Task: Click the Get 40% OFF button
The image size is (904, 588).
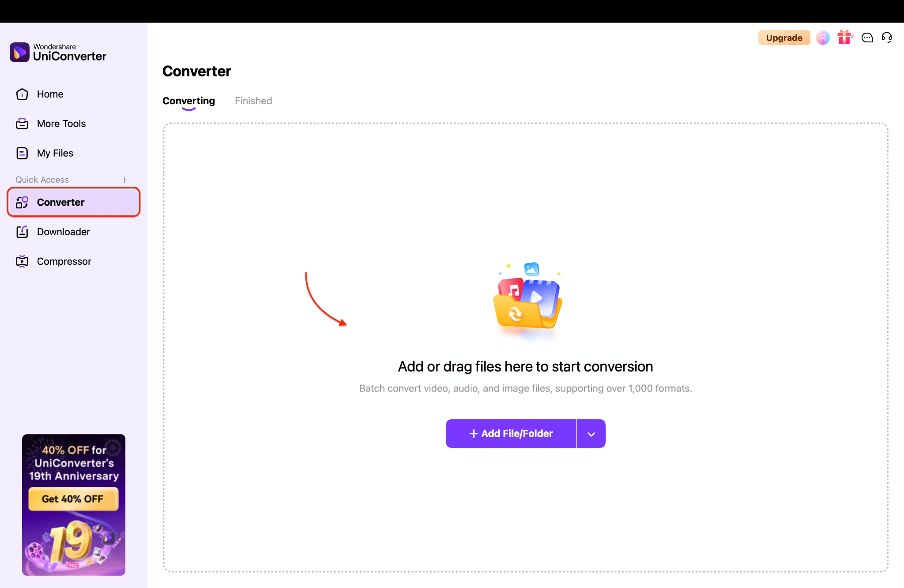Action: [73, 499]
